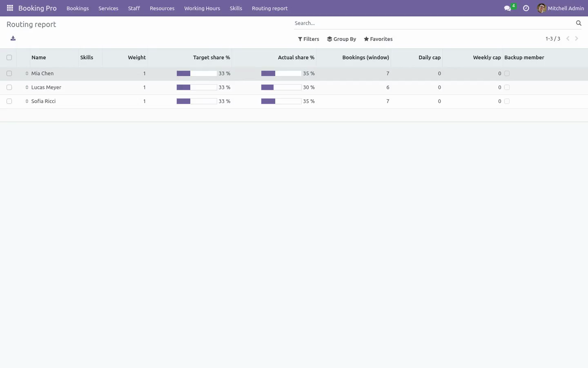588x368 pixels.
Task: Click into the Search input field
Action: 434,23
